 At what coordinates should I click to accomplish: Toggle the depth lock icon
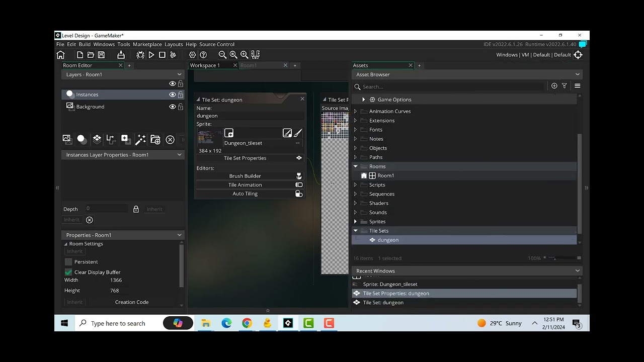pyautogui.click(x=136, y=209)
